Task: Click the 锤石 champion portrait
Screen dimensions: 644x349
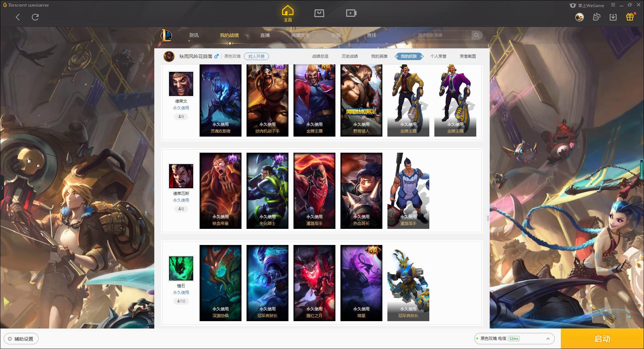Action: [x=181, y=268]
